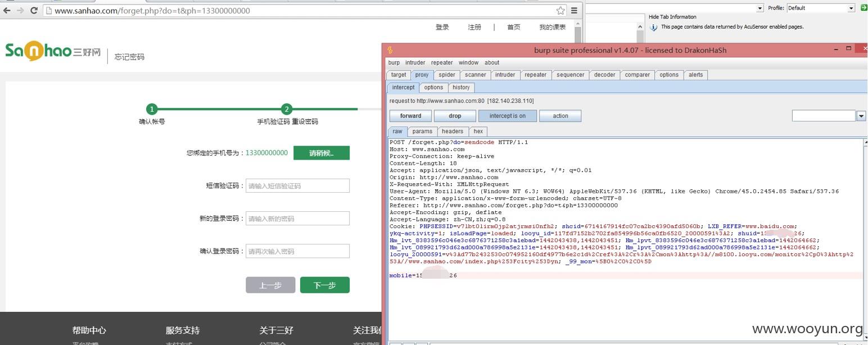
Task: Click the 首页 home link
Action: pos(514,27)
